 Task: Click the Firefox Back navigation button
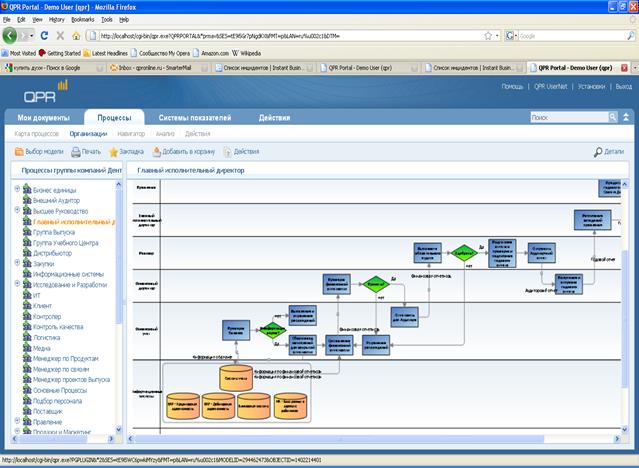pyautogui.click(x=10, y=36)
